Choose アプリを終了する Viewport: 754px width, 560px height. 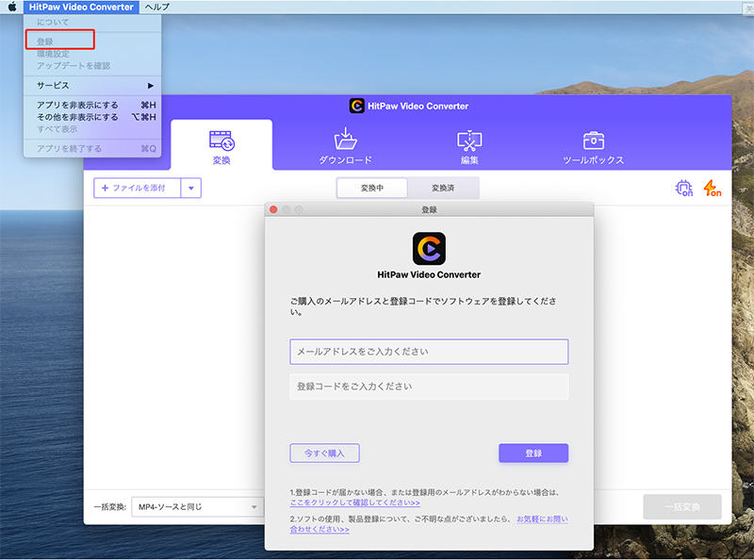pos(92,149)
